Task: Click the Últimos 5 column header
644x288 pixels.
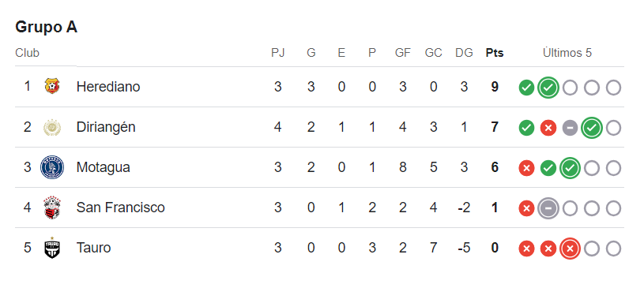Action: coord(567,53)
